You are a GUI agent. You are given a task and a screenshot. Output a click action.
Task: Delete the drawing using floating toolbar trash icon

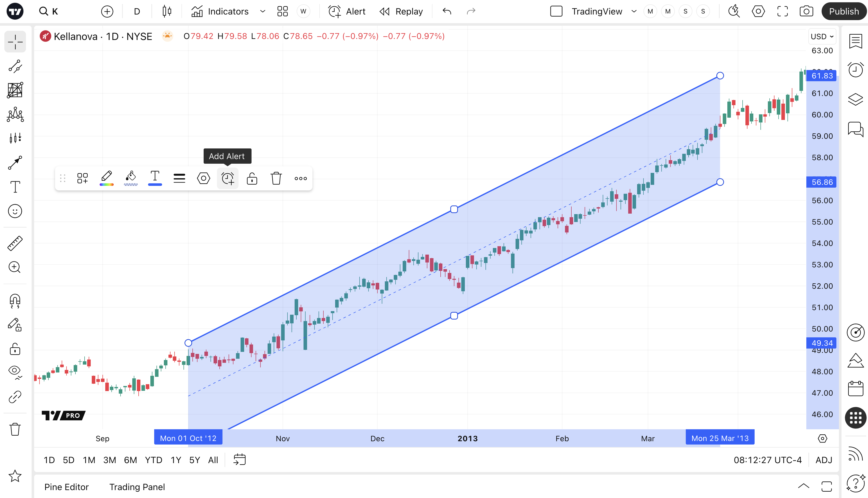click(x=276, y=178)
